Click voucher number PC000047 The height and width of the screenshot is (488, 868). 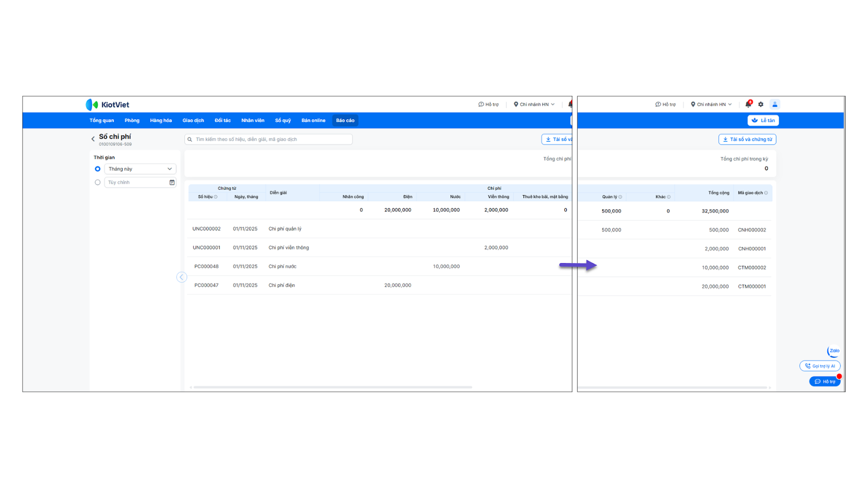(x=207, y=285)
